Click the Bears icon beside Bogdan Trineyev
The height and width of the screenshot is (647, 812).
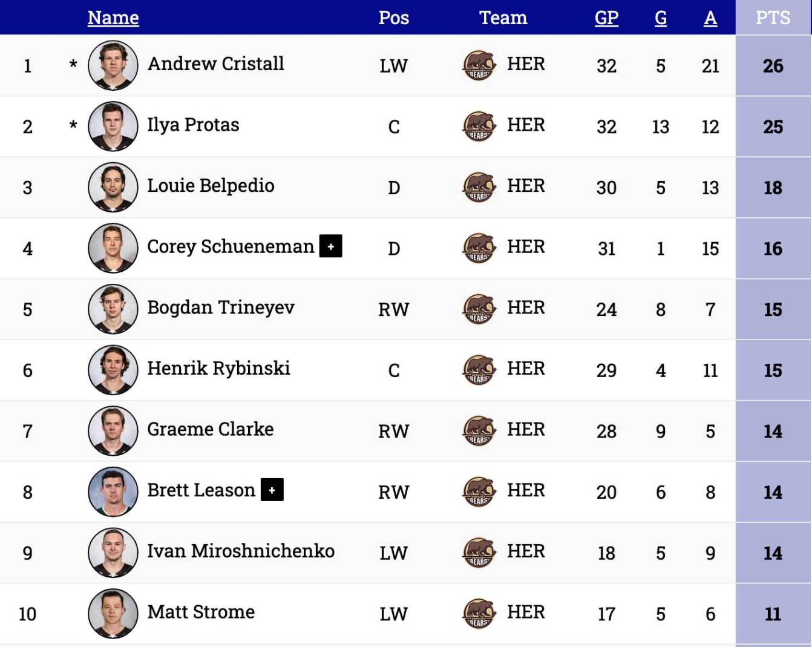click(x=478, y=309)
